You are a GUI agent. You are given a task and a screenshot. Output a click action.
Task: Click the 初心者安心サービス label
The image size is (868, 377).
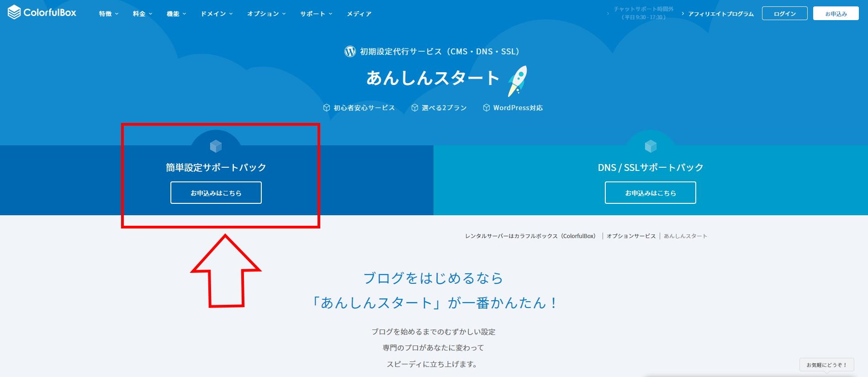(364, 108)
